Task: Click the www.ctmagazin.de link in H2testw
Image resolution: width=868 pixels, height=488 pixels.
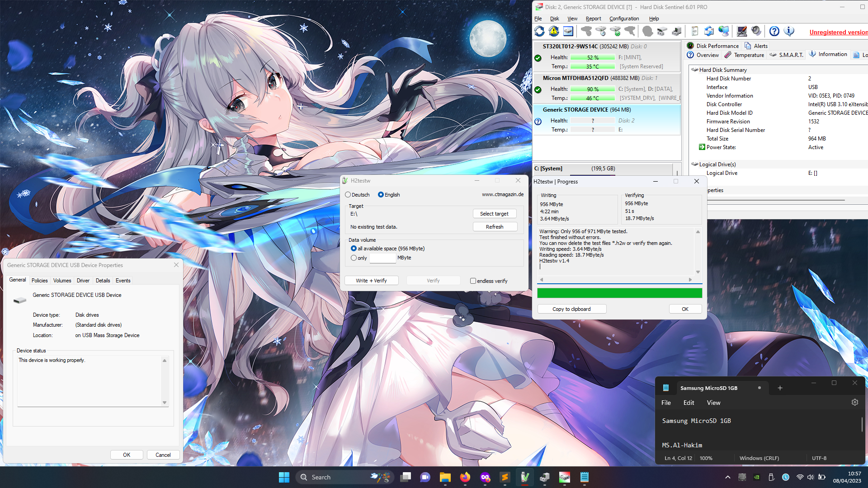Action: (x=502, y=194)
